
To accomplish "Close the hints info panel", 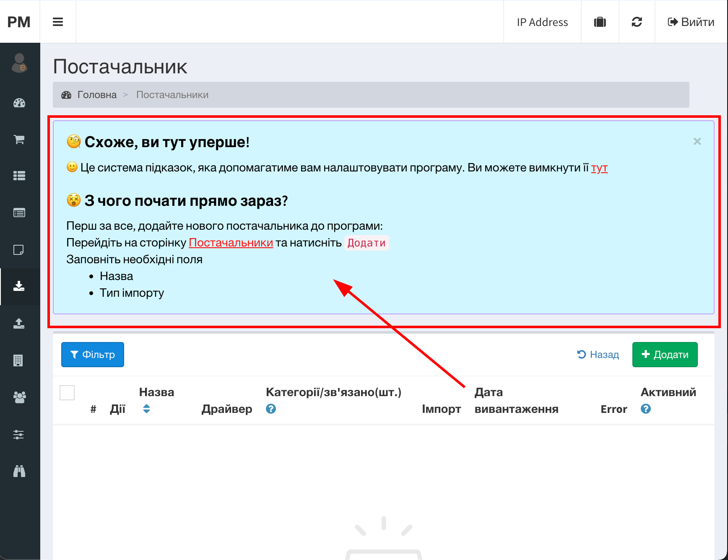I will (697, 142).
